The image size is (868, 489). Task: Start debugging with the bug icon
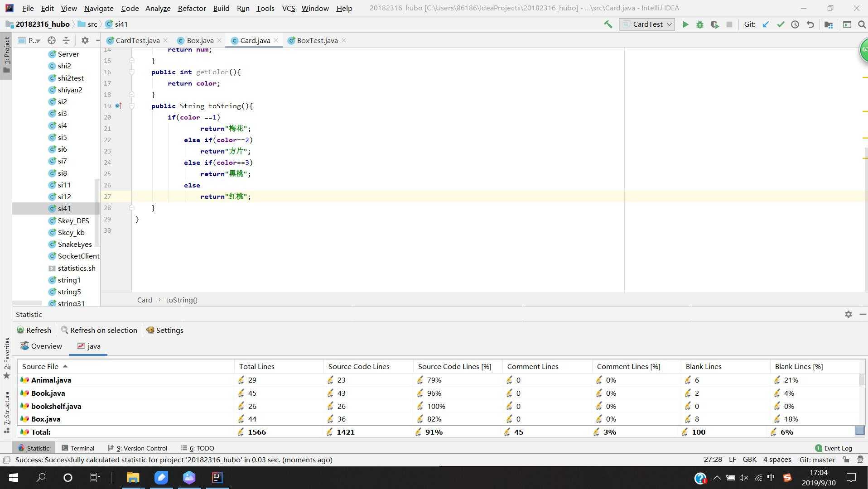[700, 24]
